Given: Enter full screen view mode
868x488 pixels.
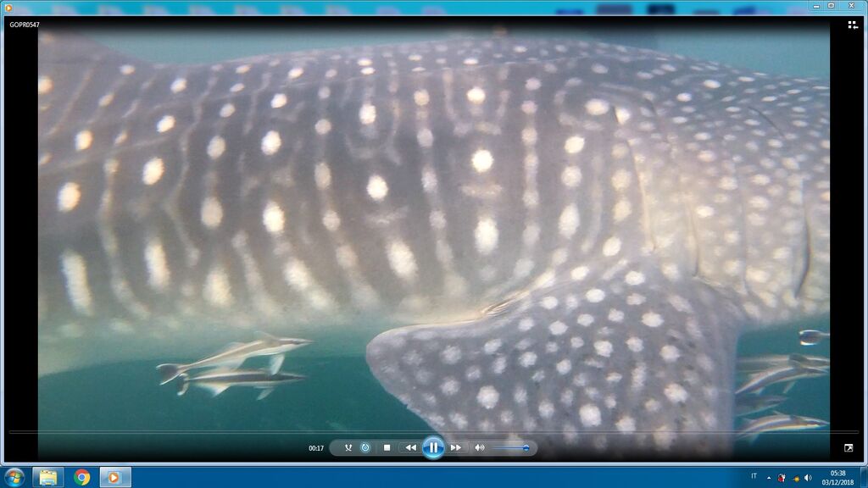Looking at the screenshot, I should [849, 447].
